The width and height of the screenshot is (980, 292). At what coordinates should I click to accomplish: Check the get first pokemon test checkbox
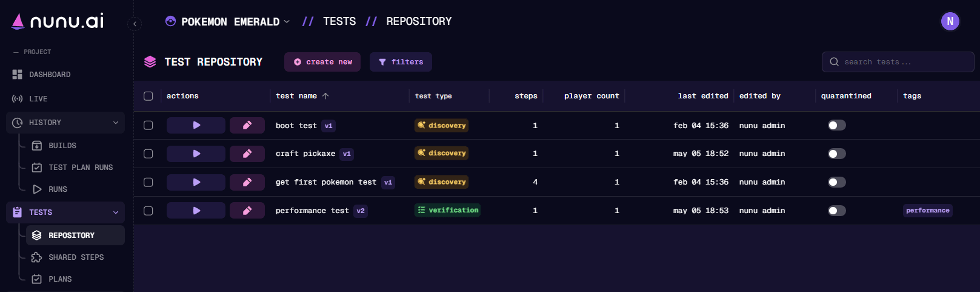pyautogui.click(x=148, y=182)
